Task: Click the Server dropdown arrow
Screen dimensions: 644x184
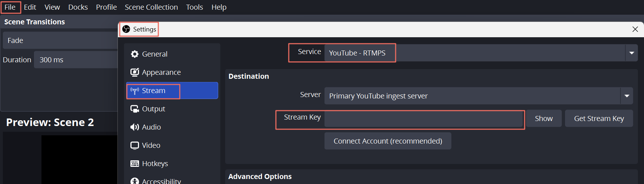Action: (626, 96)
